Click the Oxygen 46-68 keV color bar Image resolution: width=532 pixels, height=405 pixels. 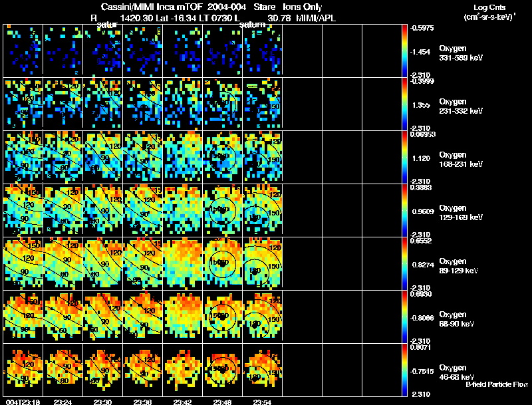point(404,370)
